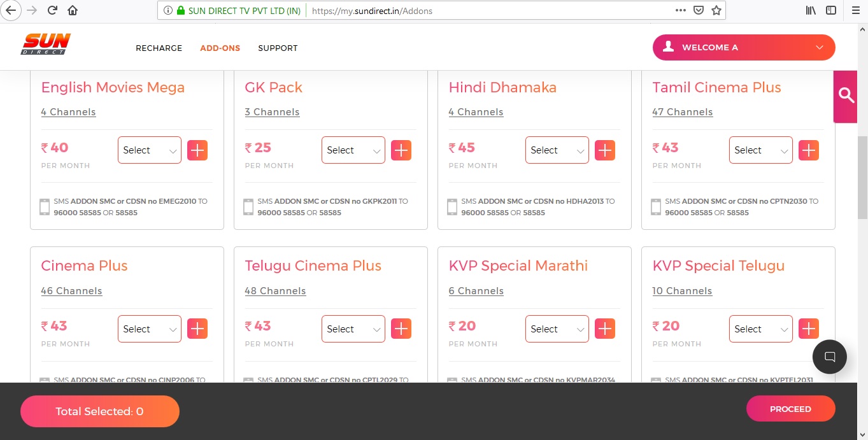Open the page actions three-dot menu
868x440 pixels.
pos(680,10)
